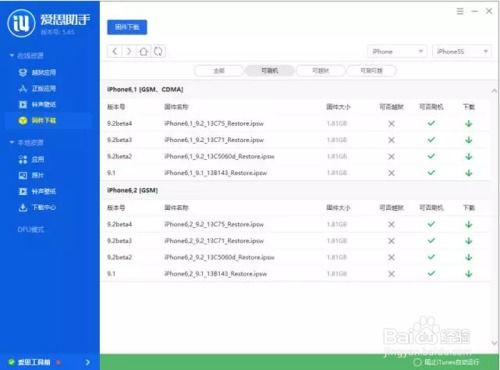Expand 爱思工具箱 with the bottom arrow
The height and width of the screenshot is (370, 500).
(88, 362)
